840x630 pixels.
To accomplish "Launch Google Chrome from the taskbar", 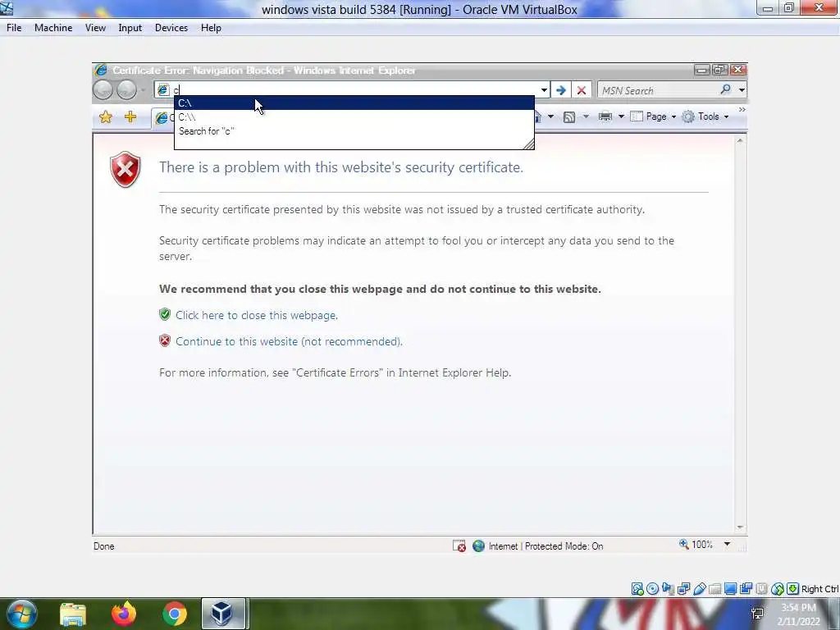I will [x=175, y=614].
